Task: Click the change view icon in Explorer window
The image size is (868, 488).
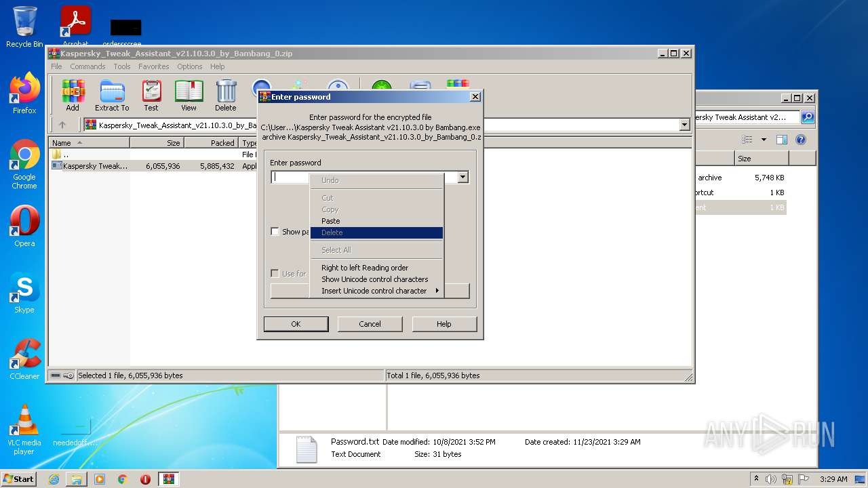Action: click(x=747, y=140)
